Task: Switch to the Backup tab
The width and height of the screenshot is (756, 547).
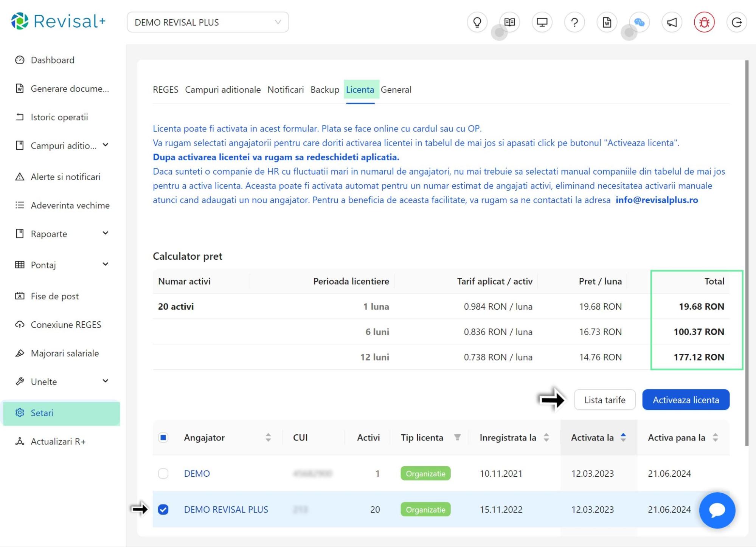Action: click(x=324, y=90)
